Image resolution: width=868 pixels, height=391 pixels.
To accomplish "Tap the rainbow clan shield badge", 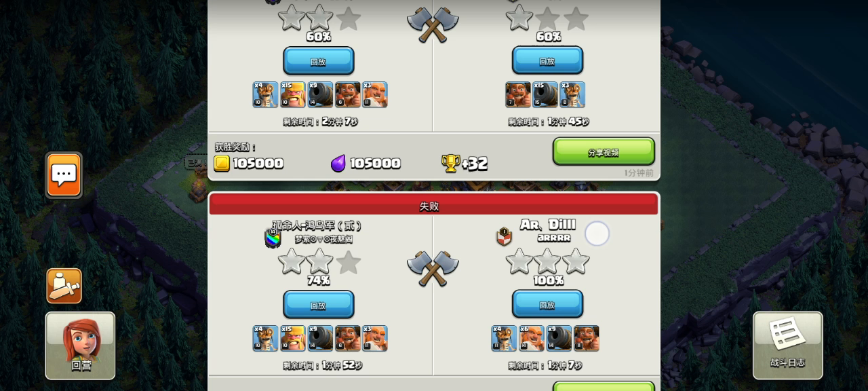I will coord(273,238).
